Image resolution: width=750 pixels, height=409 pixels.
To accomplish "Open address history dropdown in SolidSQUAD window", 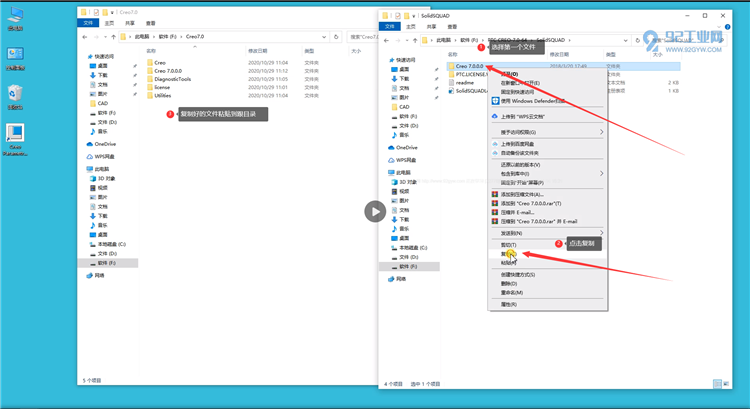I will tap(625, 40).
